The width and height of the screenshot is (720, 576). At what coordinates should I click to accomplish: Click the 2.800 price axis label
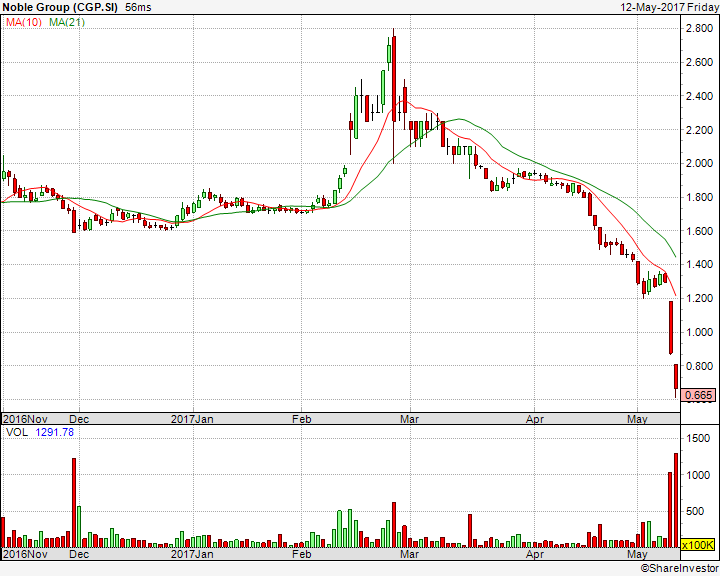[699, 28]
